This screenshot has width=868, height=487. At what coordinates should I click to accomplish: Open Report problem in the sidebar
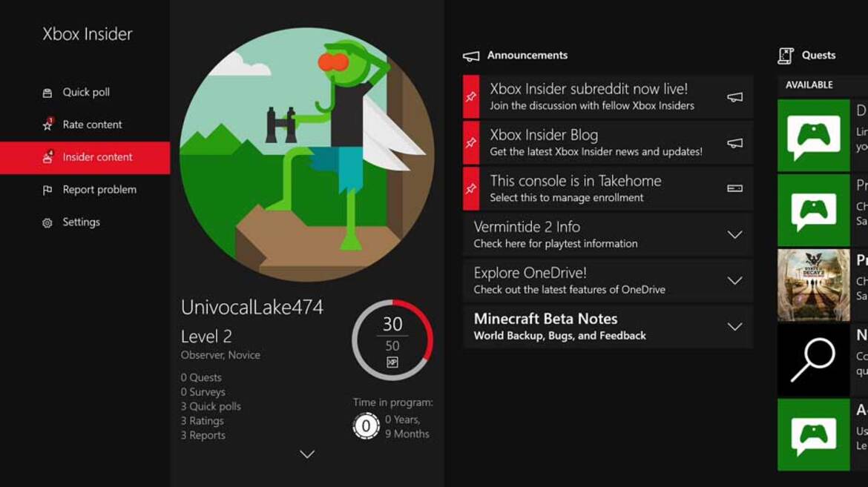85,190
